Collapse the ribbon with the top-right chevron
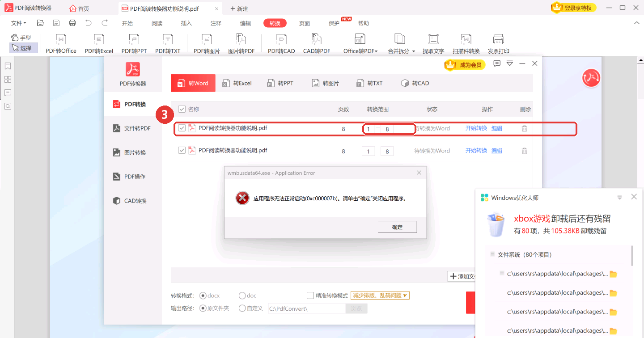Screen dimensions: 644x338 (637, 23)
